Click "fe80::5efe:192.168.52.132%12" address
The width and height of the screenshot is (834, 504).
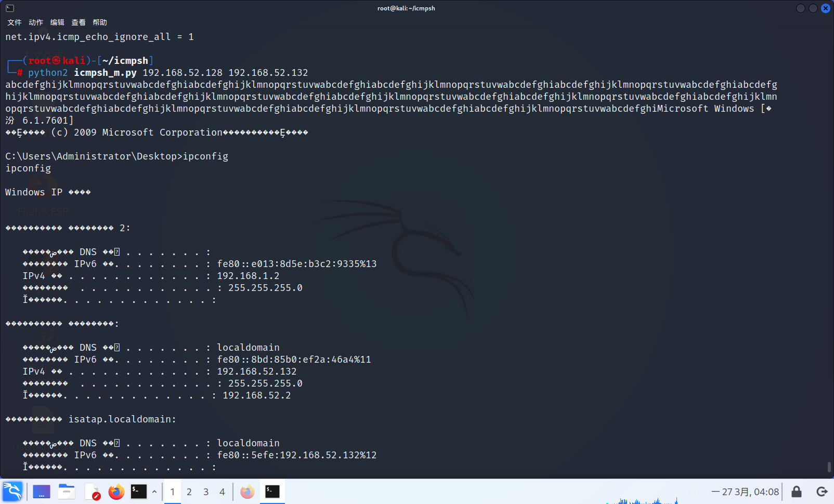(297, 455)
